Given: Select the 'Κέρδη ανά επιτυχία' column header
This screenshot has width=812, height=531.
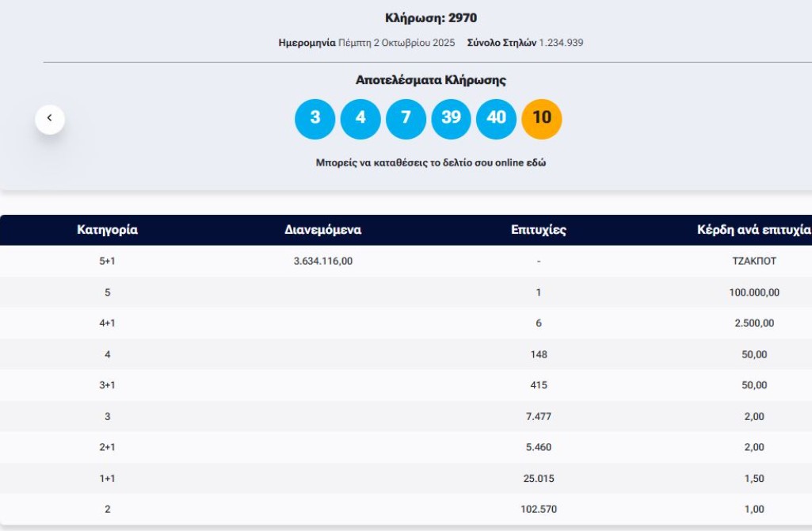Looking at the screenshot, I should pyautogui.click(x=753, y=231).
